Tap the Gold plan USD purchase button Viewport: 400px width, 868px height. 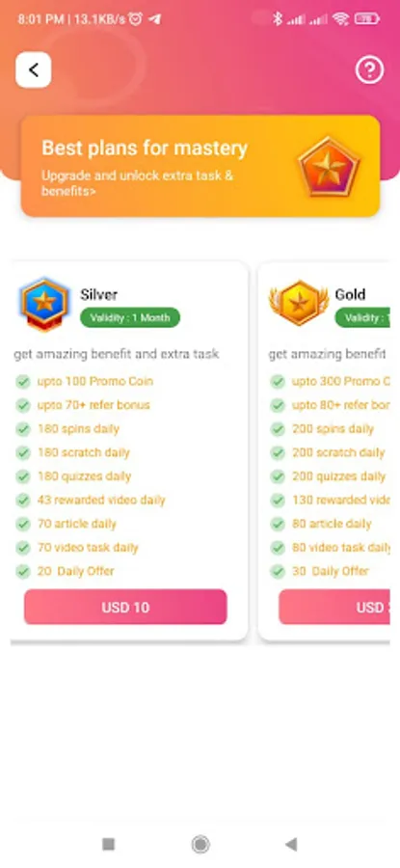tap(334, 608)
